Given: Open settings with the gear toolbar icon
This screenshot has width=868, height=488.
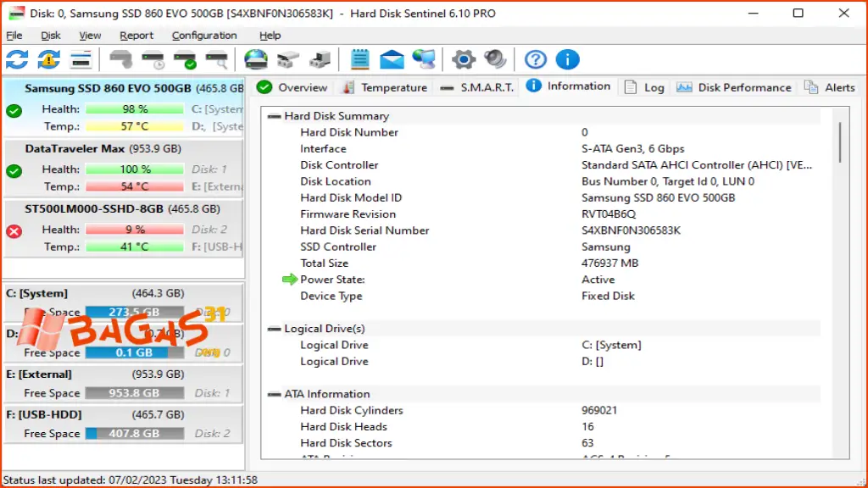Looking at the screenshot, I should pyautogui.click(x=464, y=60).
